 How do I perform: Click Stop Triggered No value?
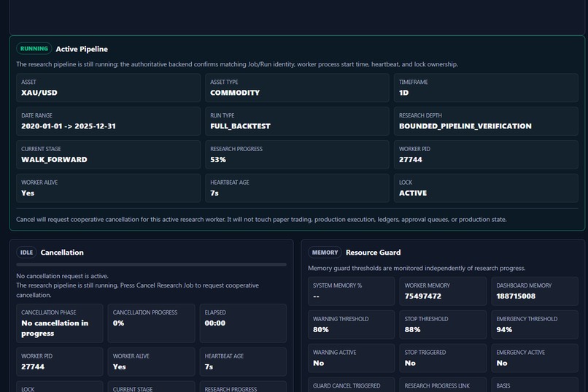tap(410, 363)
